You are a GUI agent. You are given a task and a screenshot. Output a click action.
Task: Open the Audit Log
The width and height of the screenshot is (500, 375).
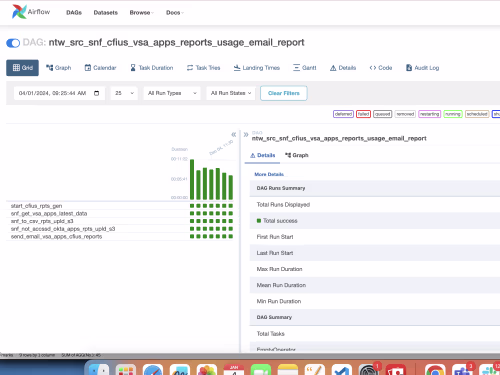click(x=422, y=68)
